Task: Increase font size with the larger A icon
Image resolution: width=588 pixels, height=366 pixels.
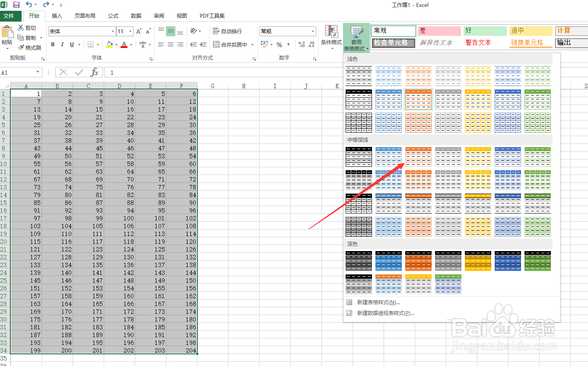Action: click(139, 32)
